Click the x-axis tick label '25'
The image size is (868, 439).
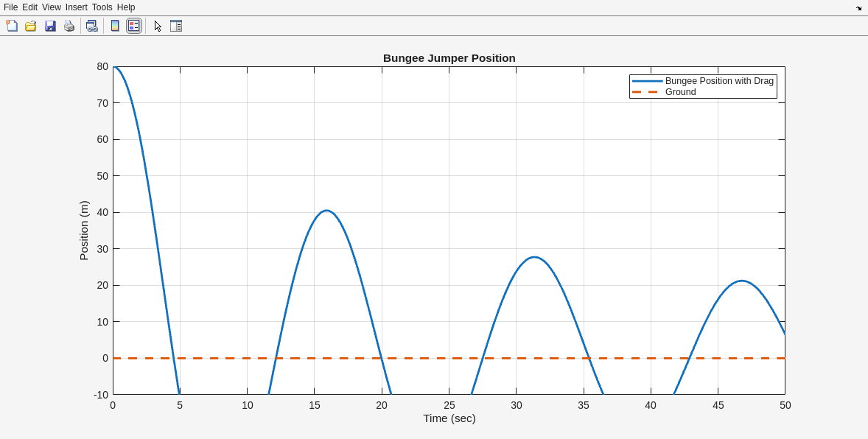pyautogui.click(x=449, y=405)
